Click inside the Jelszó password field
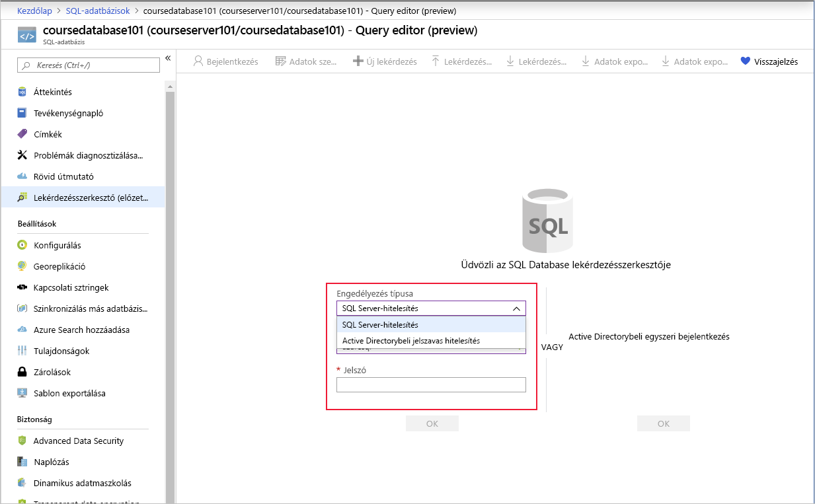 click(431, 384)
